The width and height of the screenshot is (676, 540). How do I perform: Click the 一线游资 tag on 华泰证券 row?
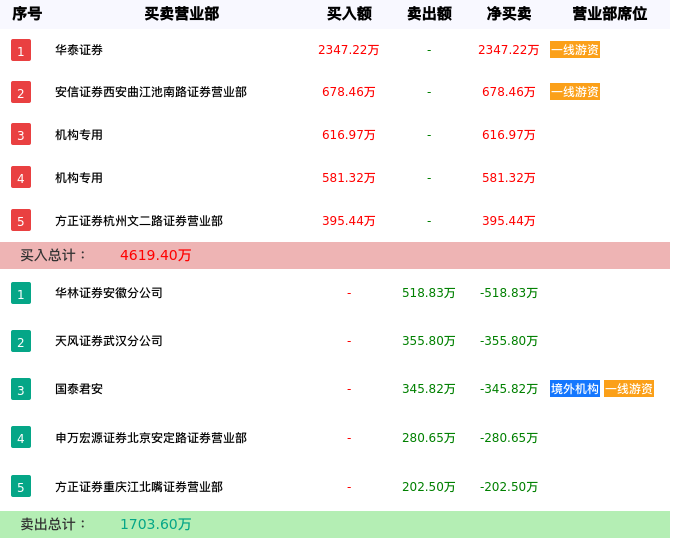click(x=575, y=50)
